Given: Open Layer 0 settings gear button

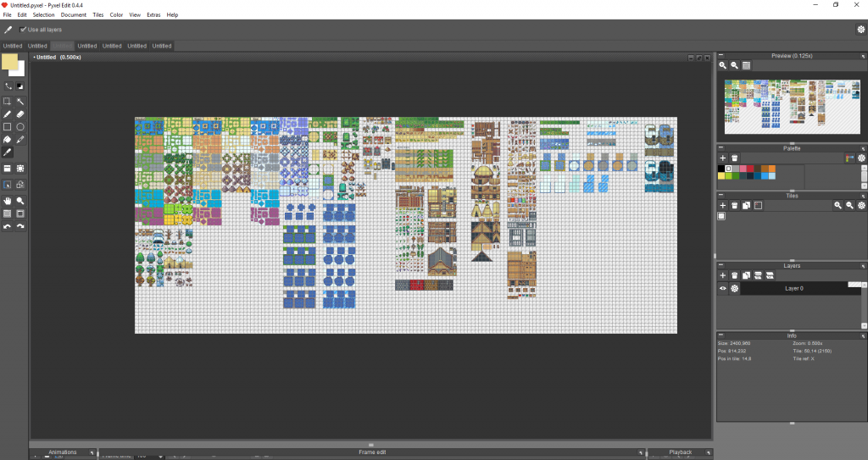Looking at the screenshot, I should click(x=735, y=289).
